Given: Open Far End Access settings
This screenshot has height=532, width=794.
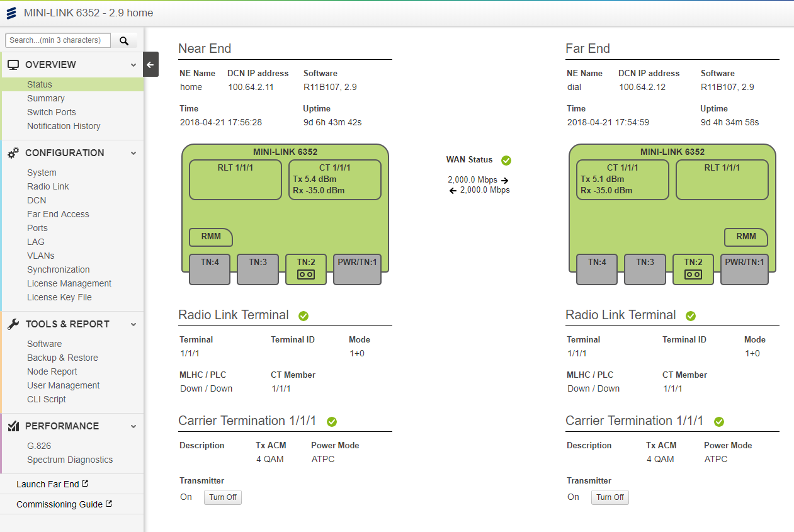Looking at the screenshot, I should coord(58,214).
